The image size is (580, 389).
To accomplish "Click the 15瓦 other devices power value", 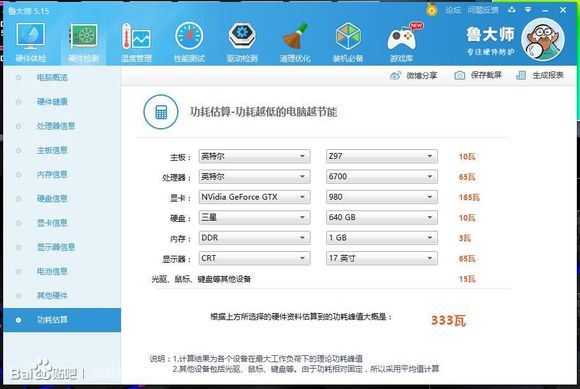I will pyautogui.click(x=467, y=279).
